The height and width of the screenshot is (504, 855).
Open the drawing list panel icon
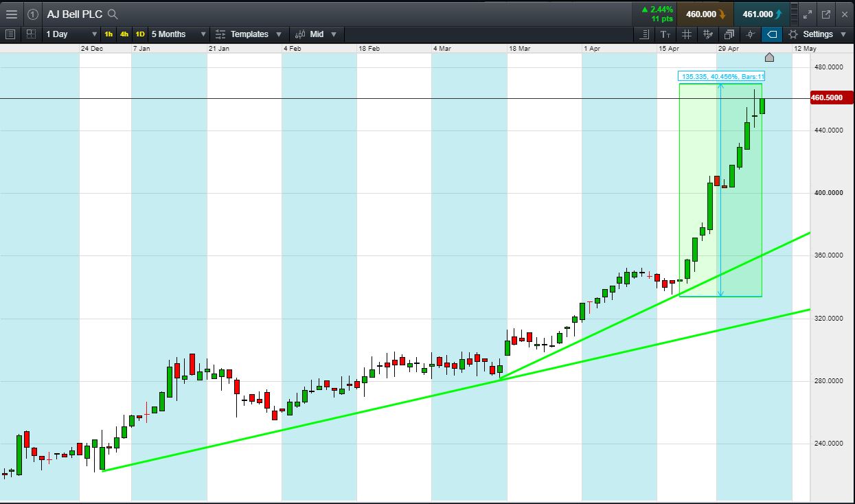pos(644,34)
